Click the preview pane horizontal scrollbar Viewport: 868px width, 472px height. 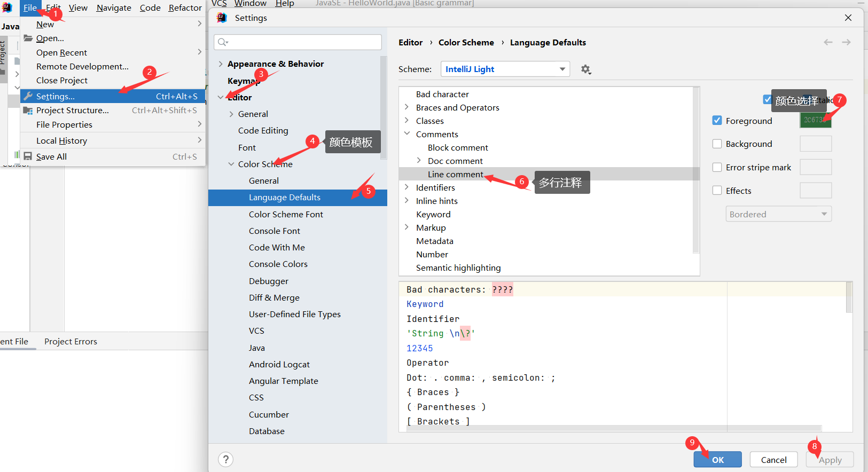(x=614, y=428)
